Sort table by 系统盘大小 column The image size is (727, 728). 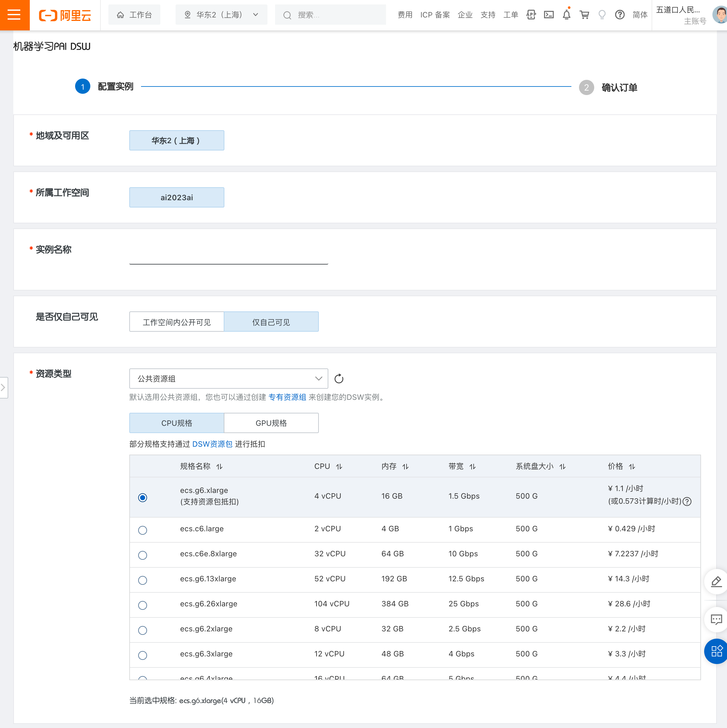tap(563, 467)
